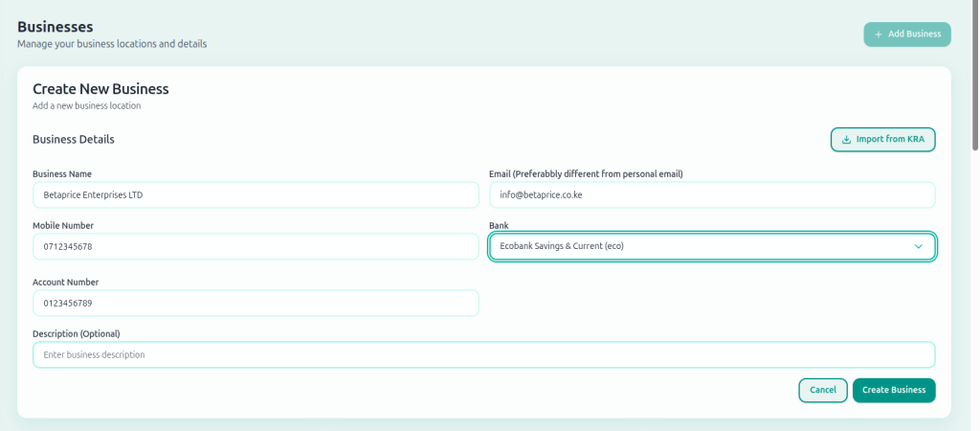The height and width of the screenshot is (431, 980).
Task: Click the Mobile Number label
Action: tap(63, 225)
